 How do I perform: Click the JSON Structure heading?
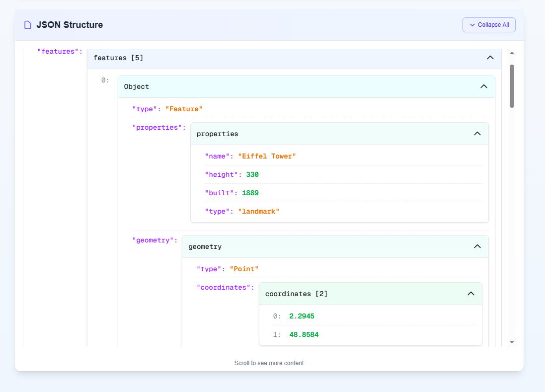pos(70,25)
